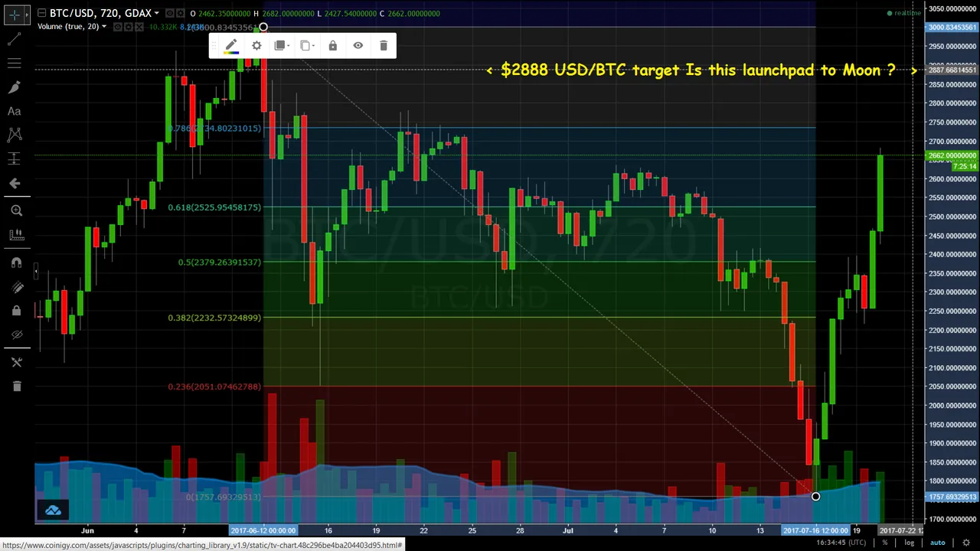Click the 0.382(2232.57324899) Fibonacci label
The width and height of the screenshot is (980, 551).
(x=214, y=318)
